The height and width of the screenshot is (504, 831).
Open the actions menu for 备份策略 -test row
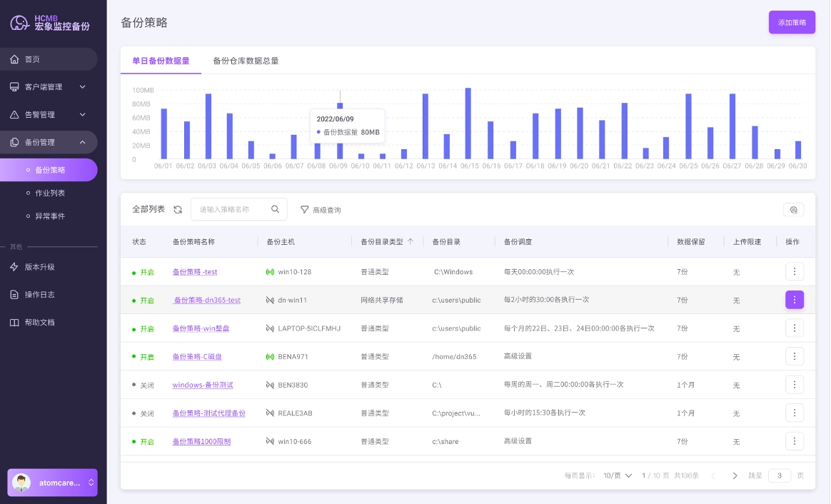(794, 271)
